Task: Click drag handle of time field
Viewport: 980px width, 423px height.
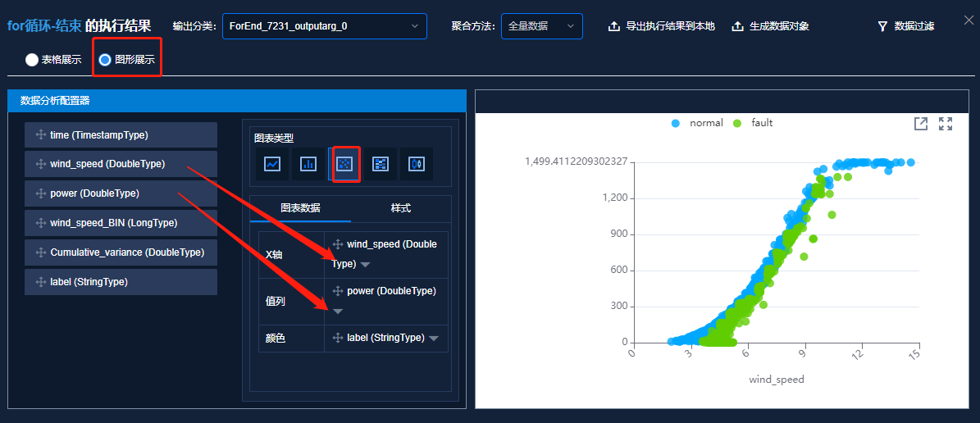Action: [x=41, y=135]
